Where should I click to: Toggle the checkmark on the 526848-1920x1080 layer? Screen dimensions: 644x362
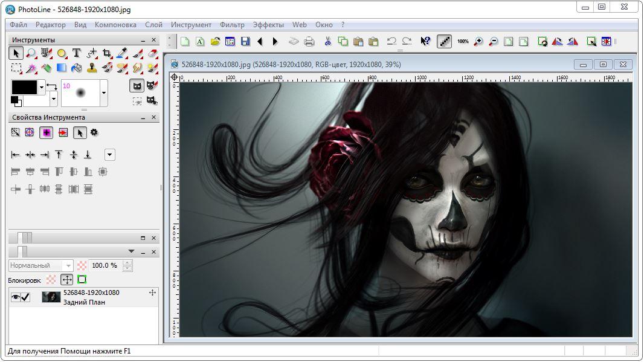(x=25, y=297)
